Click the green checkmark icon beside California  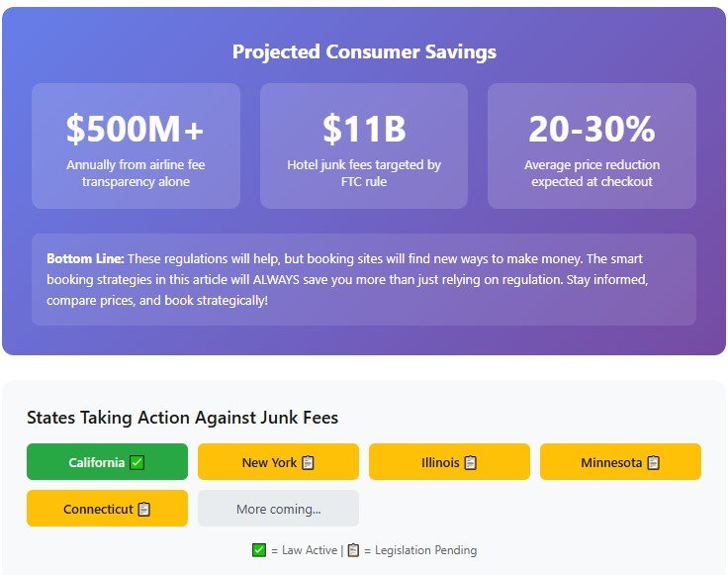pyautogui.click(x=137, y=462)
